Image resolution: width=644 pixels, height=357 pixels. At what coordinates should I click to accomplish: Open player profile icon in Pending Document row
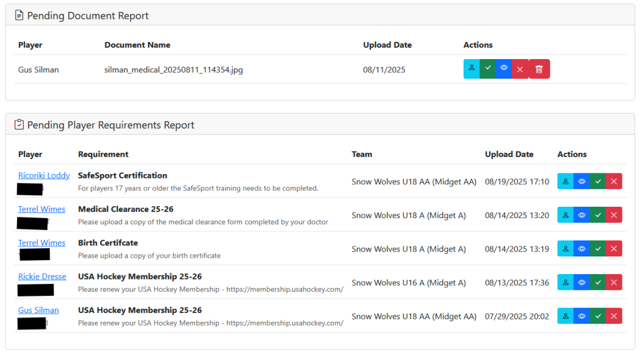pyautogui.click(x=471, y=69)
